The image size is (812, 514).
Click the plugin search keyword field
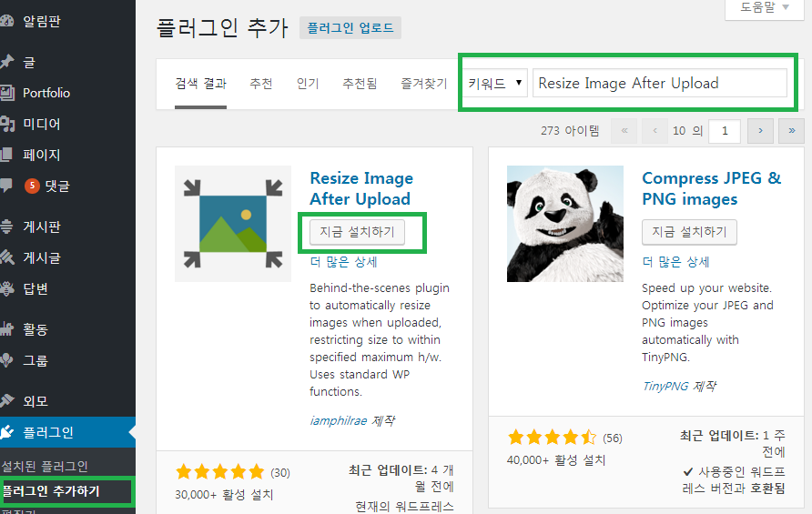point(659,83)
